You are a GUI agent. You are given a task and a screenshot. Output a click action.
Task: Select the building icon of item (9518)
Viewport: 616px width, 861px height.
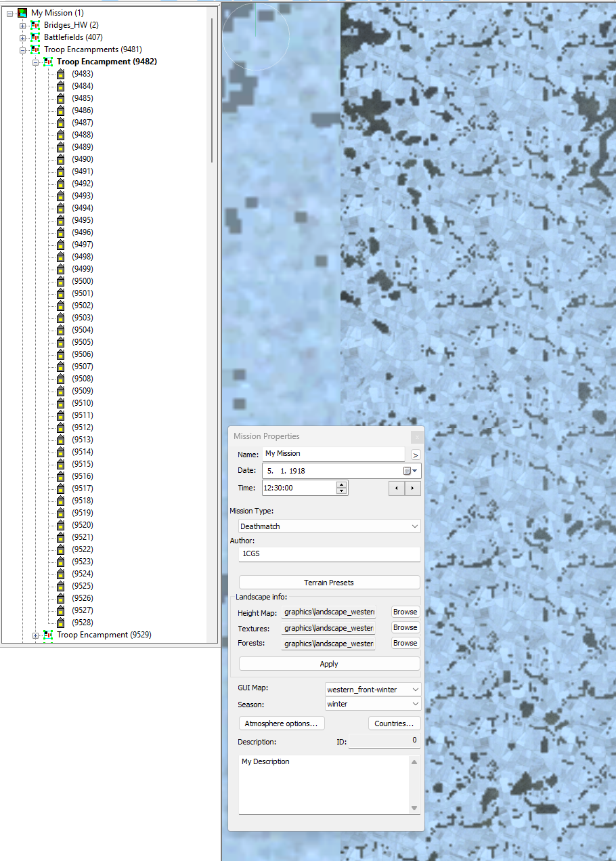coord(60,501)
